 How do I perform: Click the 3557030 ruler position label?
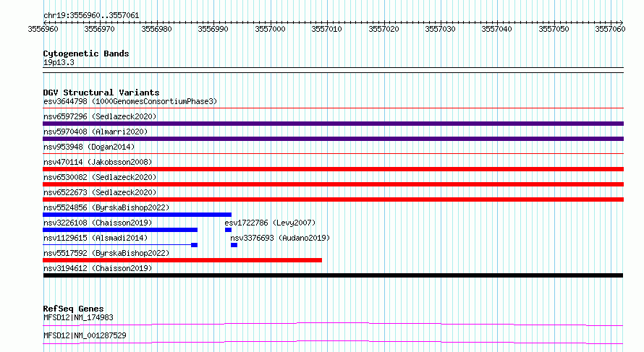tap(440, 29)
